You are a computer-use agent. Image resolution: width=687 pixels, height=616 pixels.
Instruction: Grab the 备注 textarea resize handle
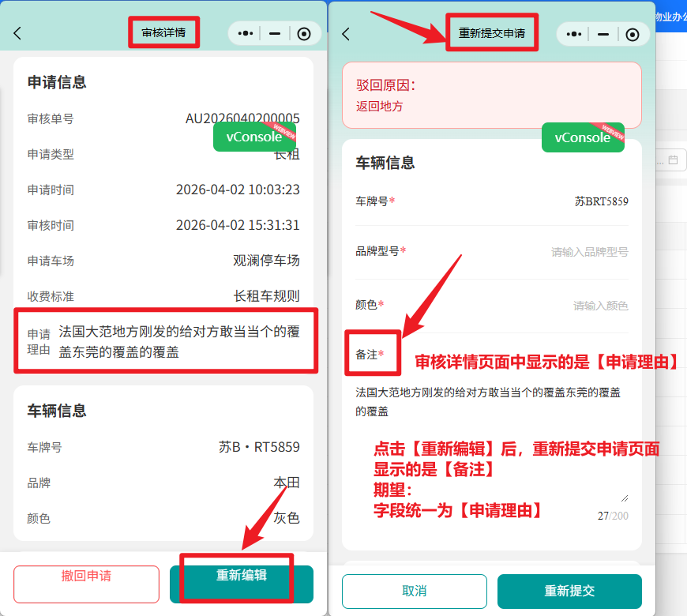click(625, 498)
